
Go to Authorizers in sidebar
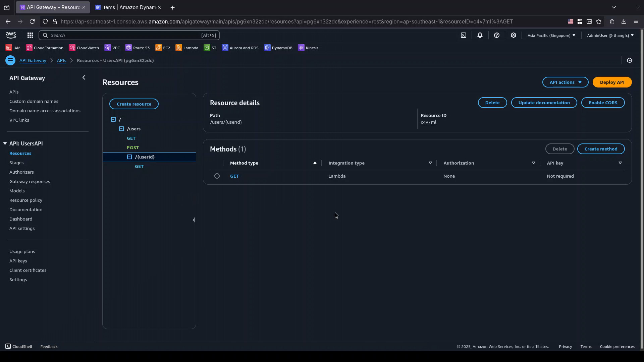pos(21,172)
